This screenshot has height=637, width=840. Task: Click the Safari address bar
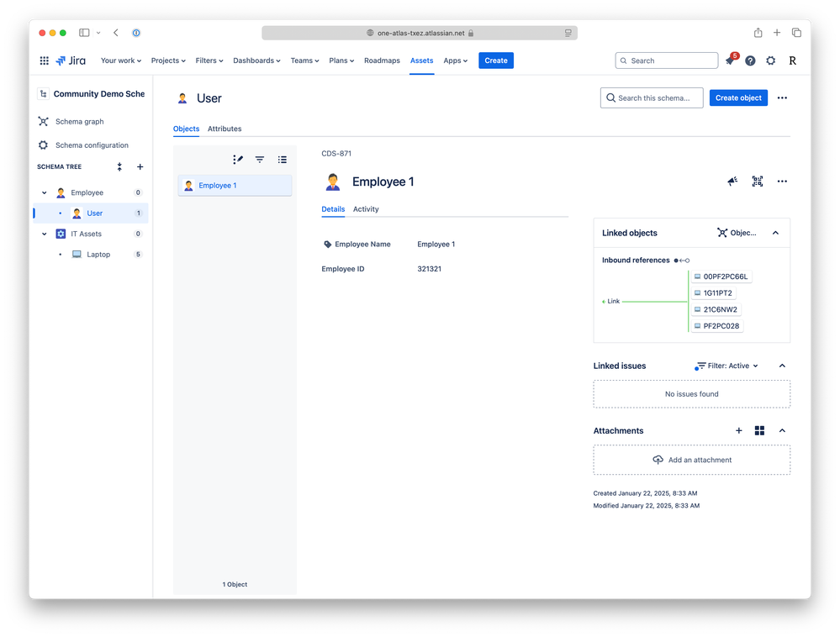coord(420,33)
